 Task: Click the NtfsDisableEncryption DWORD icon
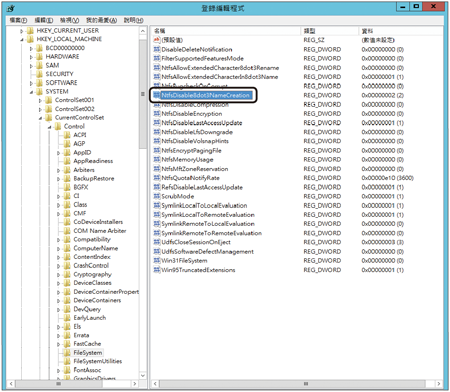click(157, 114)
